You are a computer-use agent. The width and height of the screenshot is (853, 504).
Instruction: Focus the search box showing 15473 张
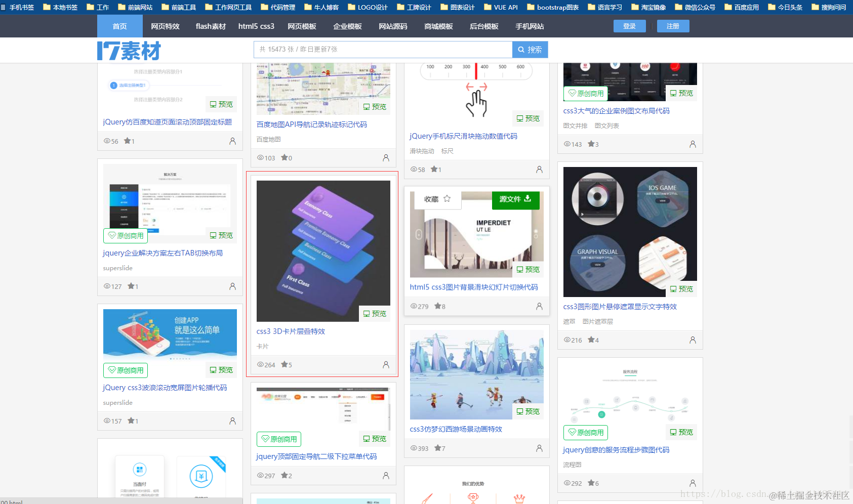(383, 50)
